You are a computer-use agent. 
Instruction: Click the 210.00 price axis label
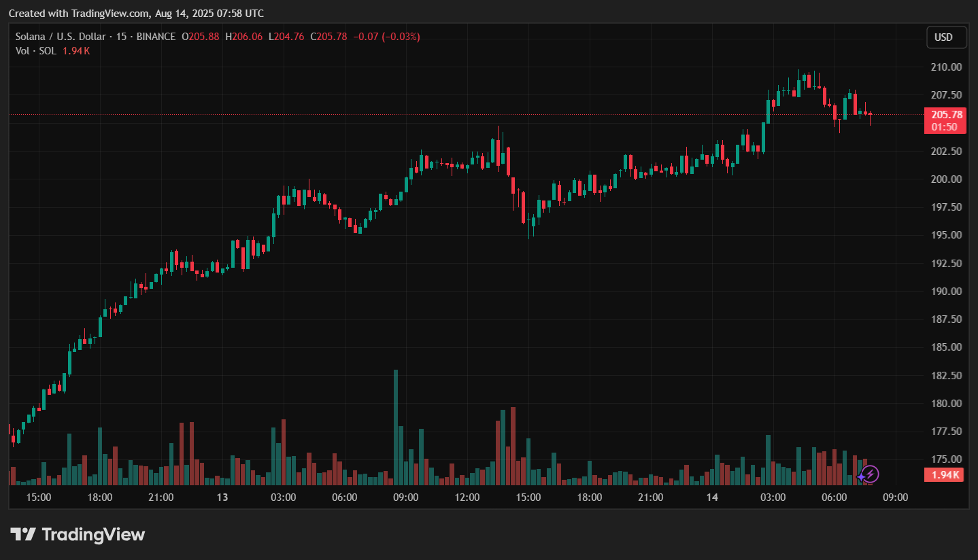(x=946, y=67)
